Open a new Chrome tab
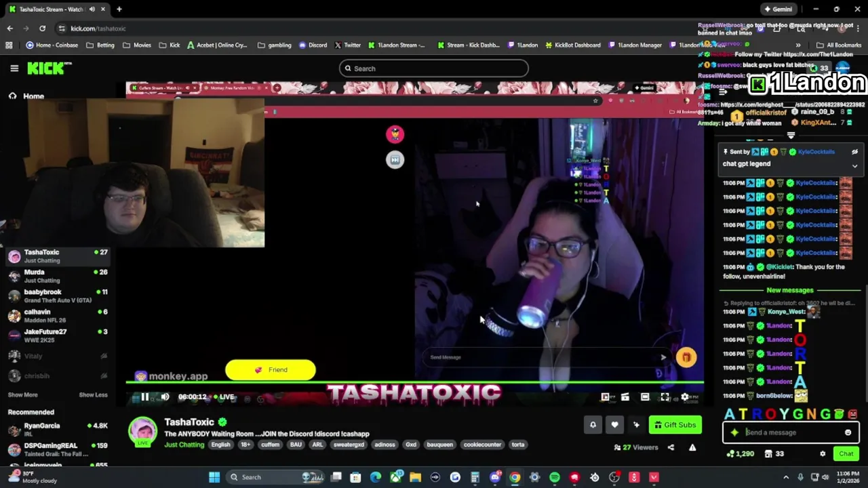 click(x=119, y=9)
